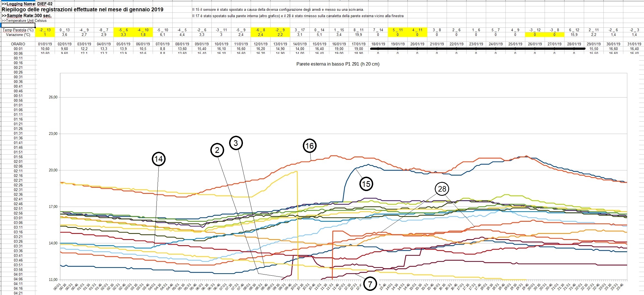
Task: Select the 'Logging Name: DIEF-02' cell
Action: pos(27,4)
